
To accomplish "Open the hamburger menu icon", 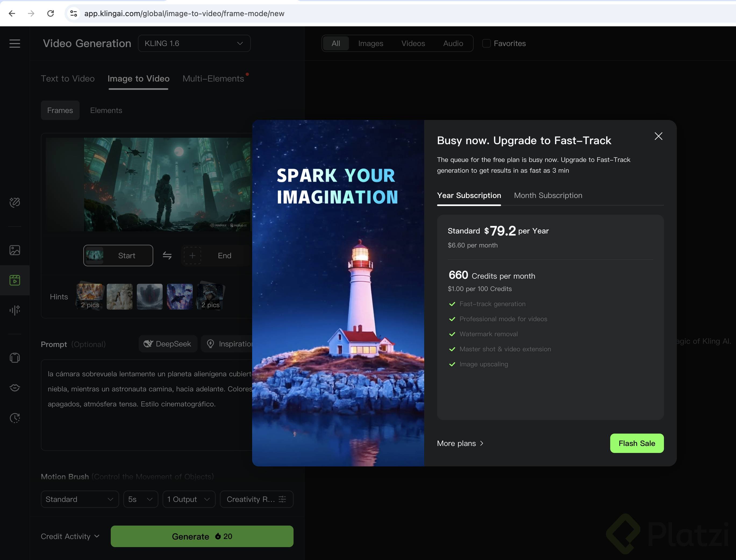I will (15, 44).
